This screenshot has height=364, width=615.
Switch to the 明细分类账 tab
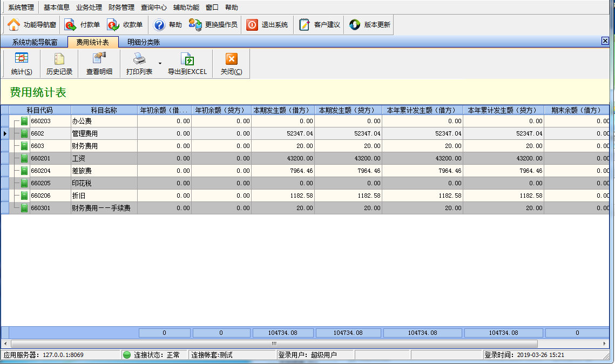(x=144, y=42)
